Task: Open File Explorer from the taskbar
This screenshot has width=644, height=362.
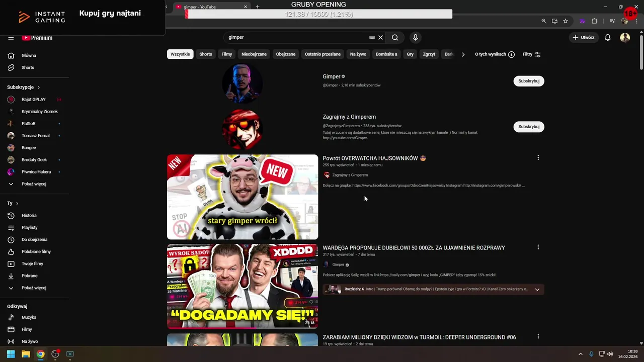Action: [26, 354]
